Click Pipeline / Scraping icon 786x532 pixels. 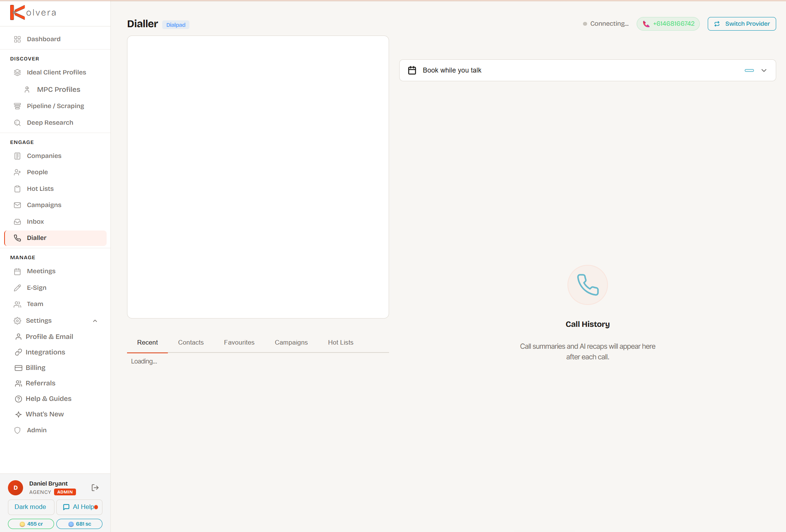(x=17, y=106)
